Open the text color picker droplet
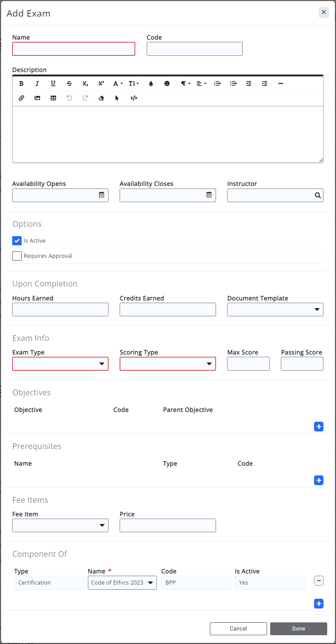 151,83
